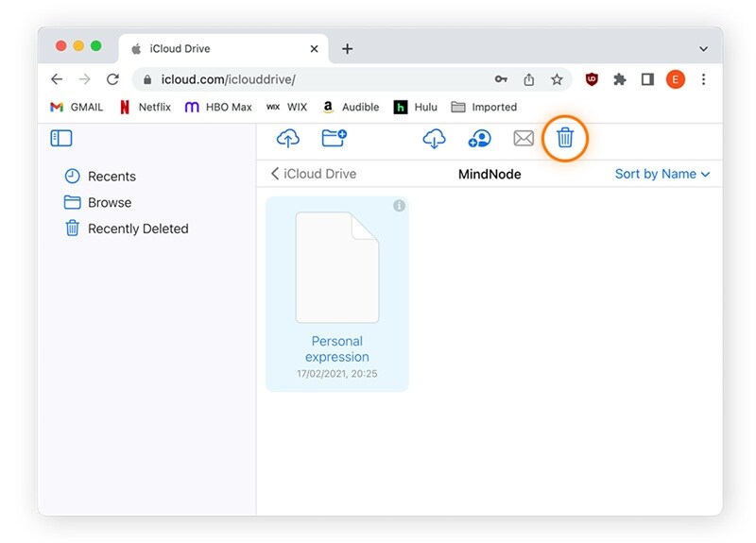Open the profile avatar E
Screen dimensions: 756x543
click(x=676, y=79)
